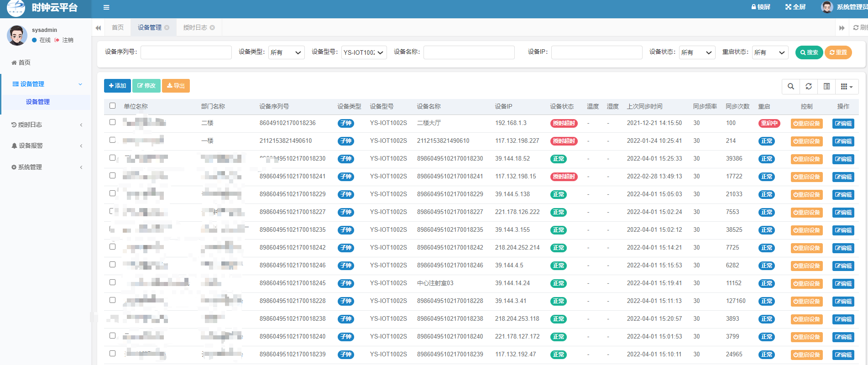Click 重启设备 for IP 39.144.3.41 row
Image resolution: width=868 pixels, height=365 pixels.
(x=806, y=302)
